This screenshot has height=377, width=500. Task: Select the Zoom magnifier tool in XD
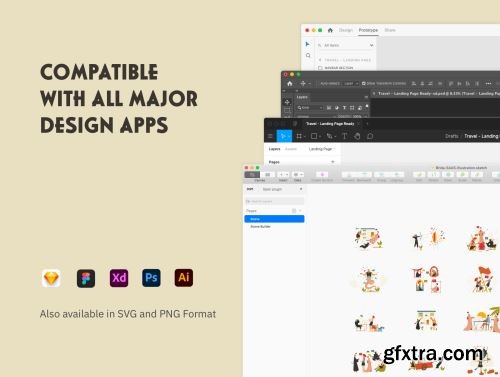308,55
